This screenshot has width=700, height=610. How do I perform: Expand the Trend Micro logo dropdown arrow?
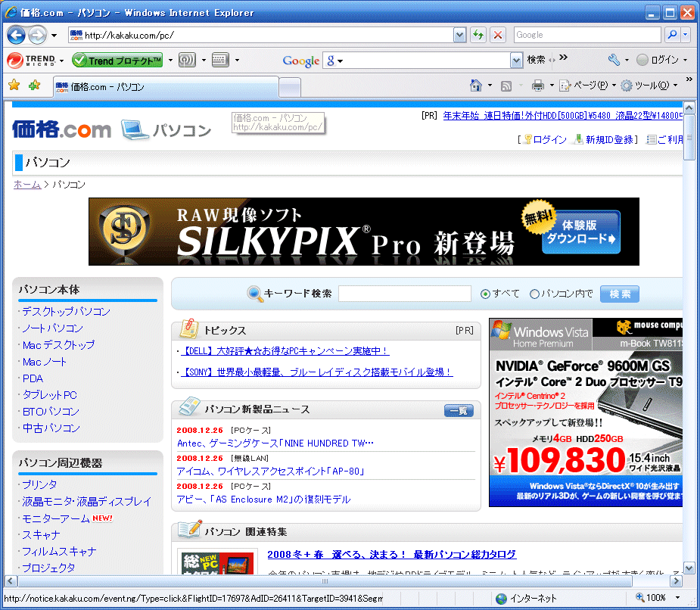(x=61, y=61)
